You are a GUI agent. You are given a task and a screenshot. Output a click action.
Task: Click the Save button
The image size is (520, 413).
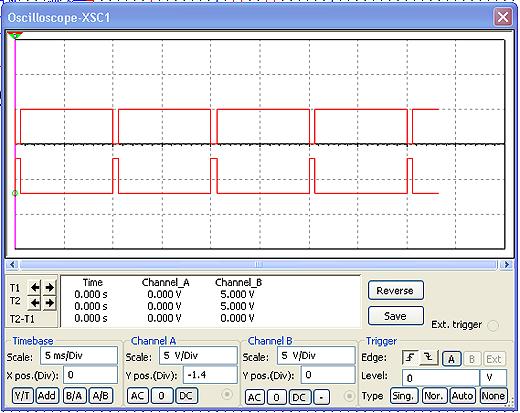click(x=396, y=316)
